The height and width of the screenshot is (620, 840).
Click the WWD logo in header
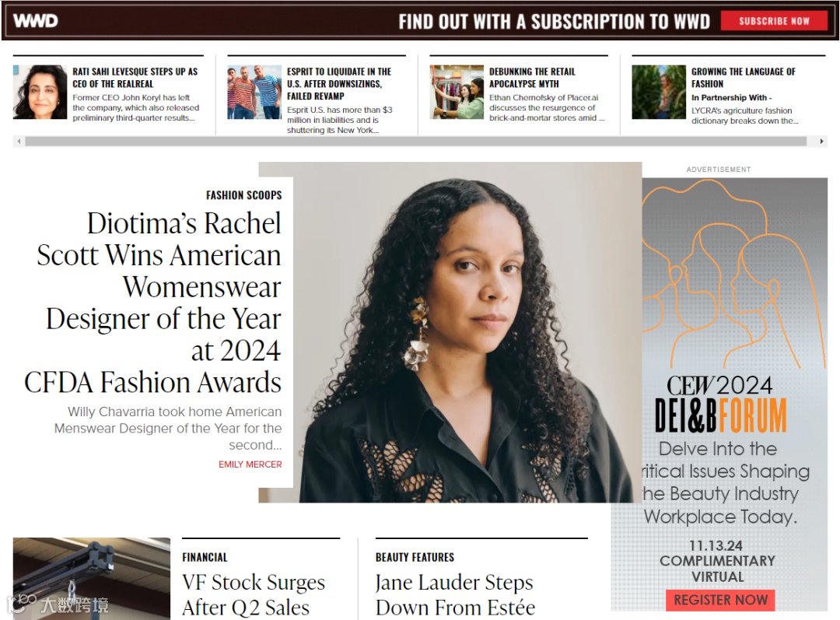click(x=35, y=21)
